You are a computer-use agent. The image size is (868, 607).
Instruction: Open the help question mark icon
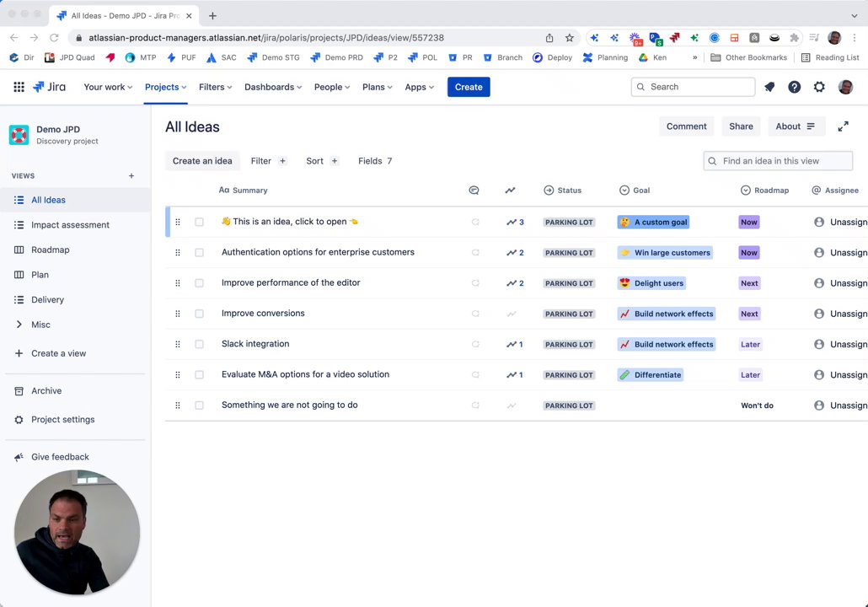point(795,87)
